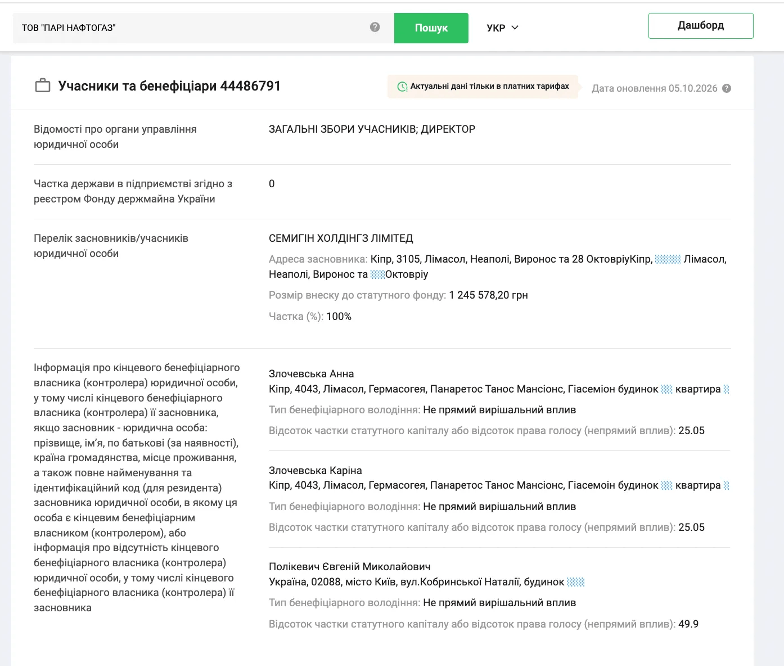This screenshot has height=672, width=784.
Task: Select founder name СЕМИГІН ХОЛДІНГЗ ЛІМІТЕД
Action: [x=341, y=238]
